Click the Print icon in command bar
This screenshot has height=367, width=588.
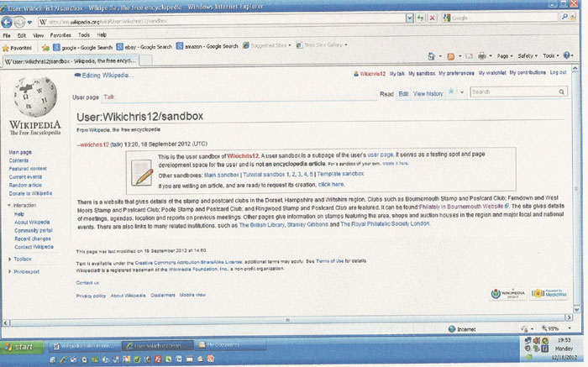tap(482, 56)
